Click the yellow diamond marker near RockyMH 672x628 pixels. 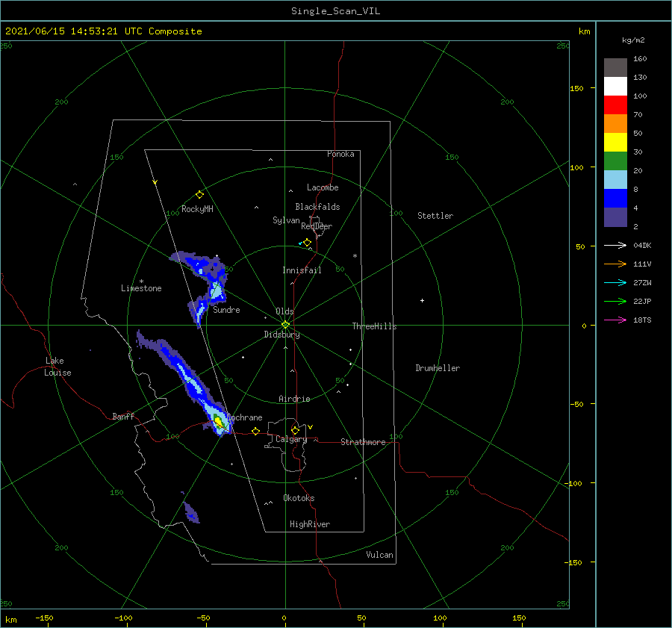[x=199, y=195]
